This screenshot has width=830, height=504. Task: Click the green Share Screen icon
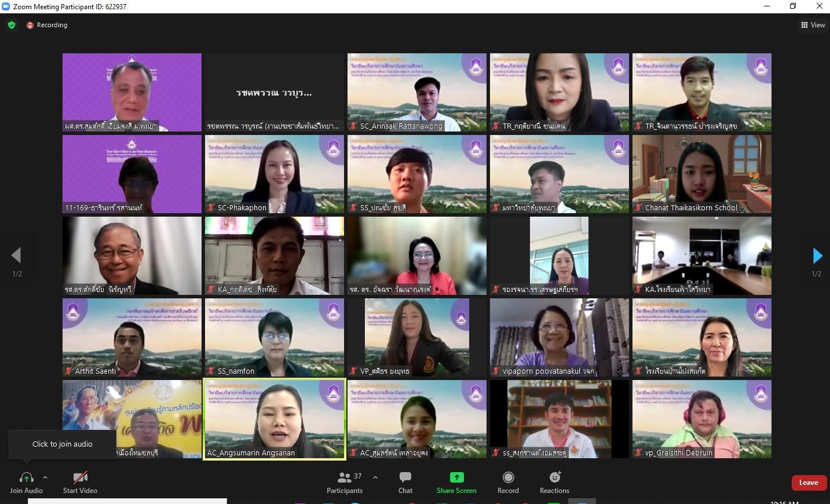(x=456, y=477)
